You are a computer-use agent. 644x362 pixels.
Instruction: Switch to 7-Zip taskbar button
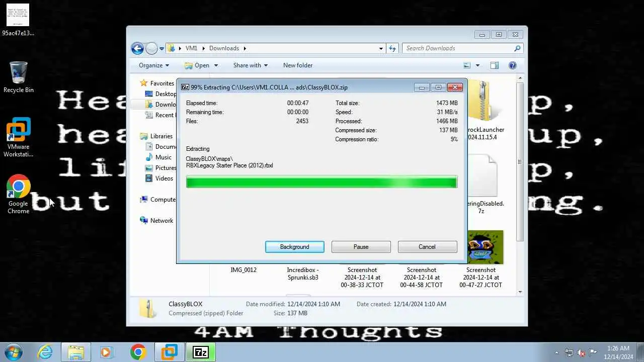[x=201, y=352]
